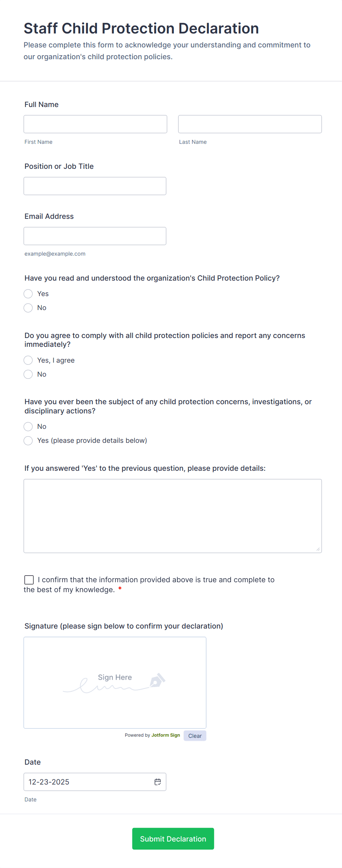Focus the Last Name input field
342x868 pixels.
pyautogui.click(x=250, y=124)
